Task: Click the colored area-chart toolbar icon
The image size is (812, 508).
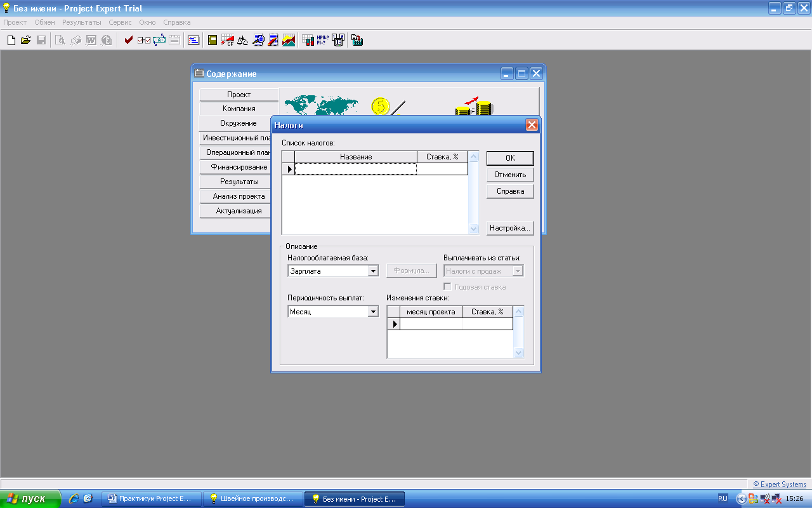Action: pyautogui.click(x=289, y=40)
